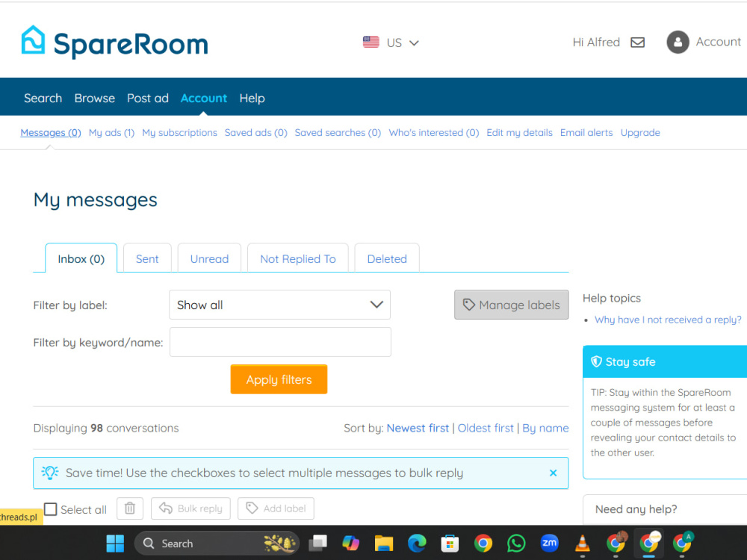Click the Chrome icon with the A profile badge
Screen dimensions: 747x560
pyautogui.click(x=682, y=542)
